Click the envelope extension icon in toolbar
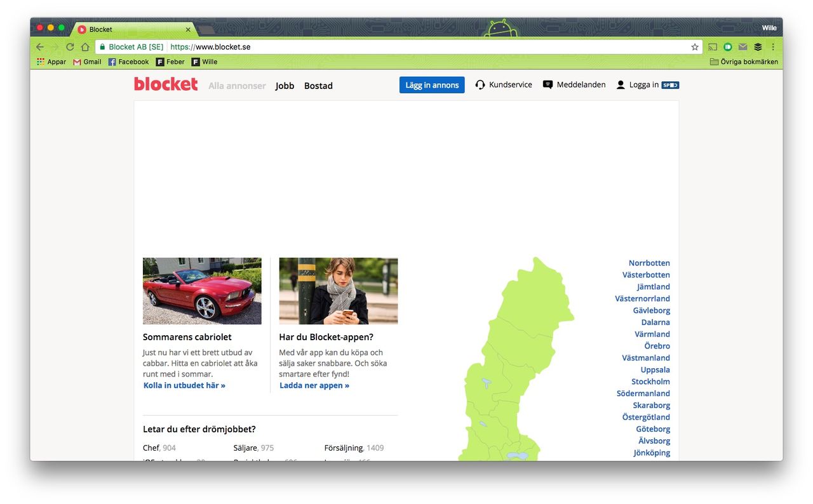Screen dimensions: 813x504 [742, 46]
